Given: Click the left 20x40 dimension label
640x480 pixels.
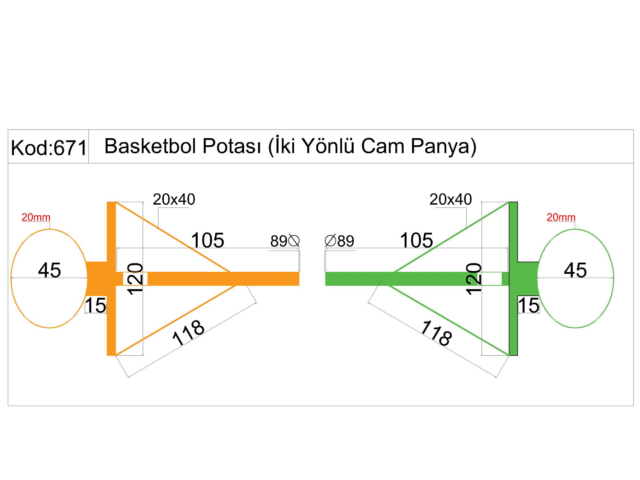Looking at the screenshot, I should click(x=174, y=199).
